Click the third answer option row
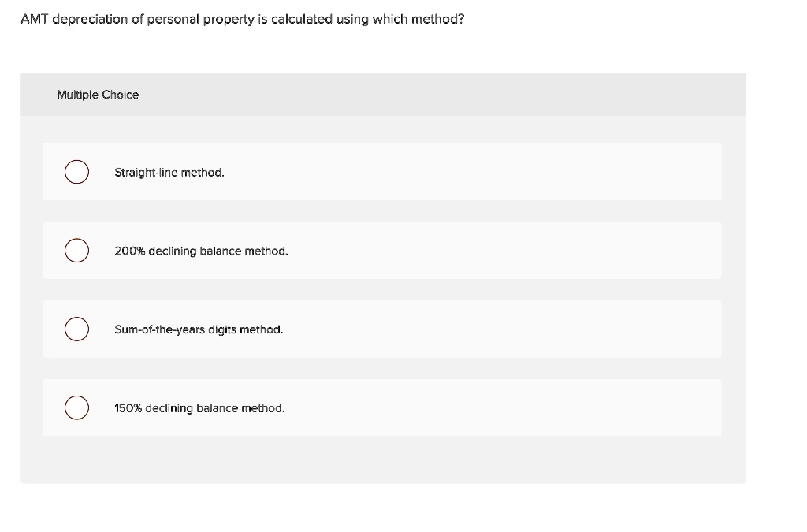This screenshot has width=807, height=532. pyautogui.click(x=382, y=329)
